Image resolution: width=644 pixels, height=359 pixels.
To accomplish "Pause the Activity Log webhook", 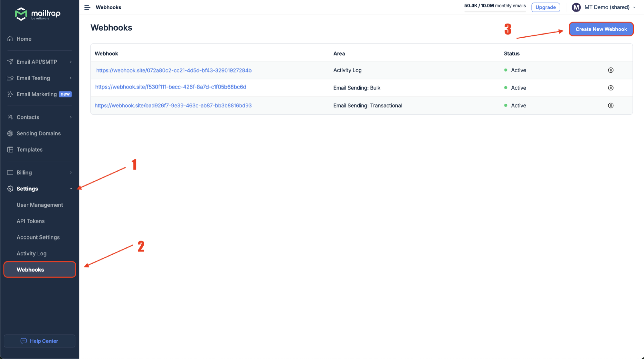I will pos(611,70).
